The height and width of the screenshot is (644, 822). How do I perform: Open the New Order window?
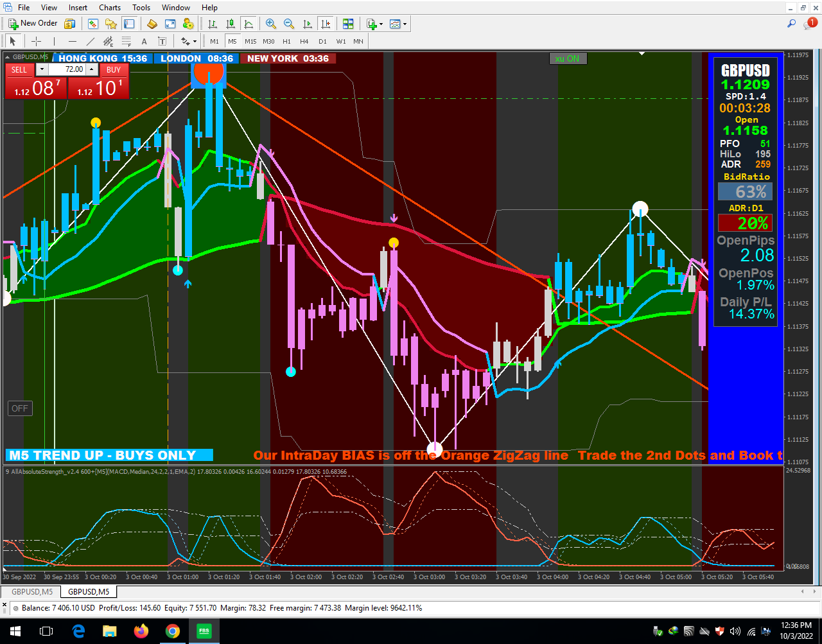tap(33, 23)
